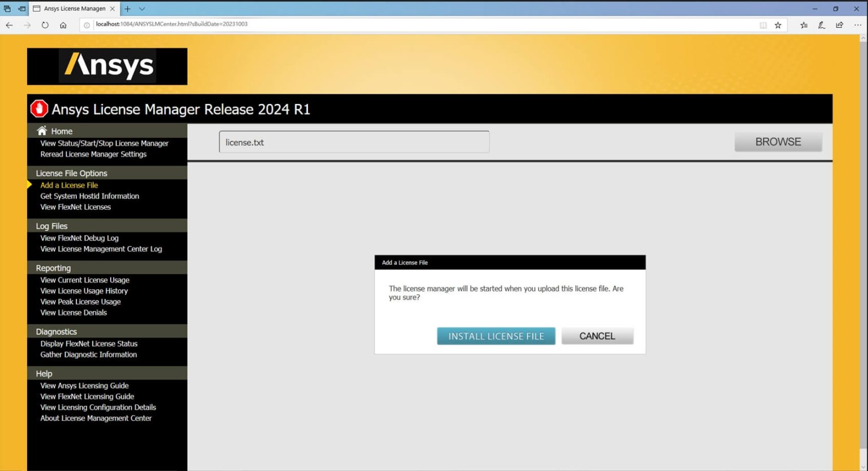Open View Status/Start/Stop License Manager
This screenshot has width=868, height=471.
[x=105, y=143]
